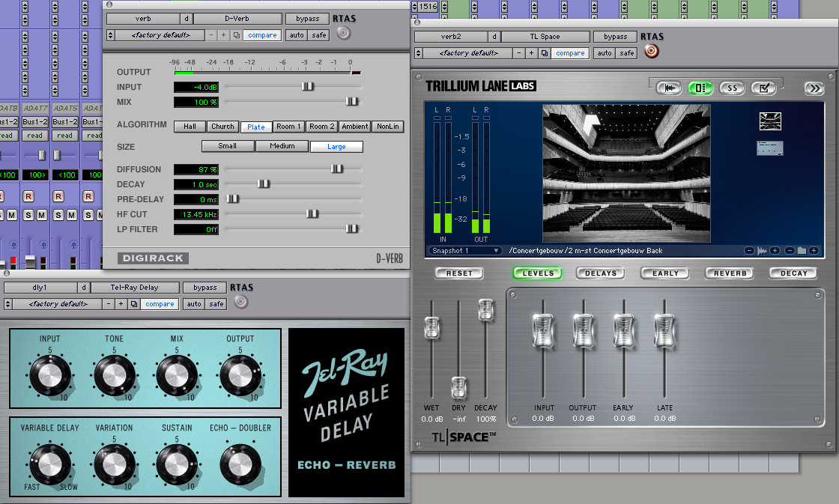Screen dimensions: 839x504
Task: Toggle Tel-Ray Delay bypass button
Action: 205,288
